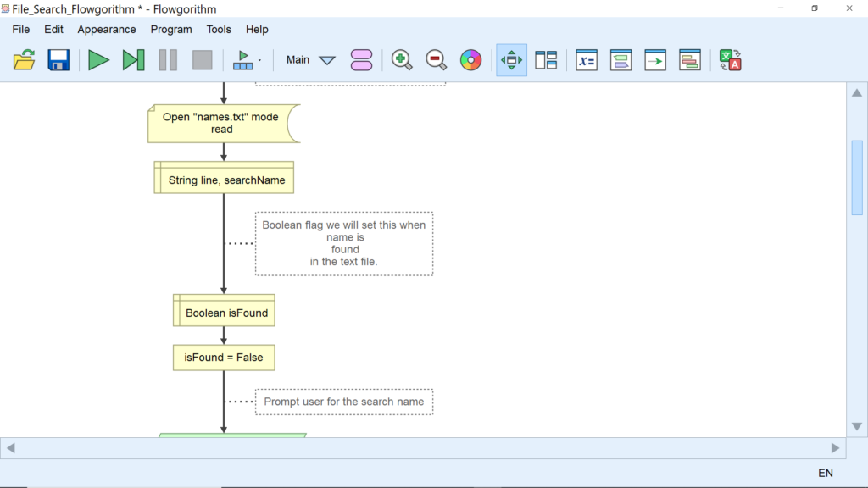Image resolution: width=868 pixels, height=488 pixels.
Task: Open the Main function dropdown
Action: point(310,59)
